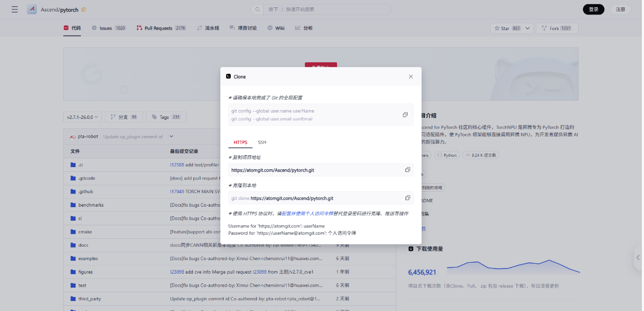Open the .ci folder
Image resolution: width=644 pixels, height=311 pixels.
click(80, 165)
